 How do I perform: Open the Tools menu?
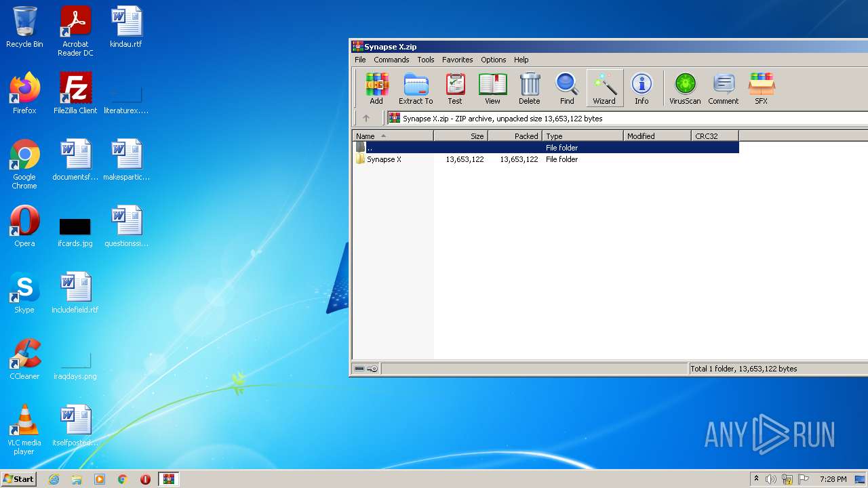pyautogui.click(x=426, y=60)
